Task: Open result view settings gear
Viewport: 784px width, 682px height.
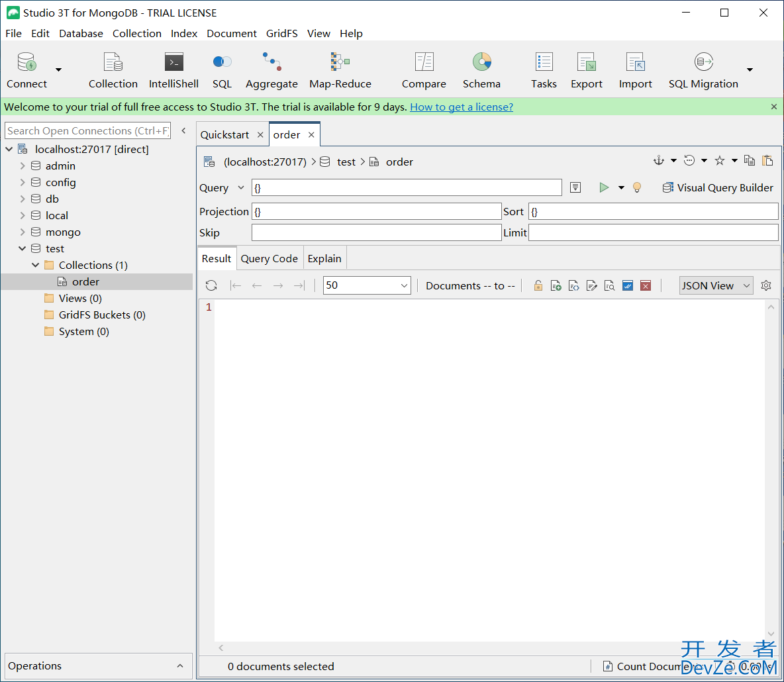Action: (766, 285)
